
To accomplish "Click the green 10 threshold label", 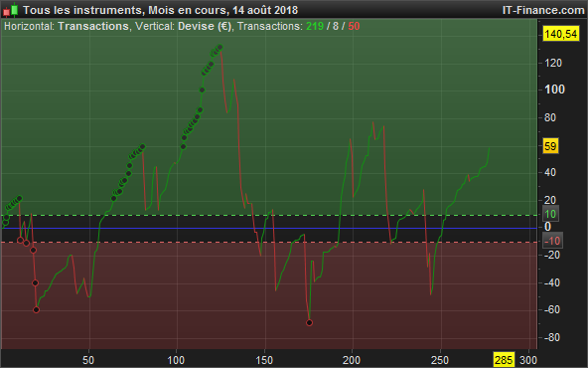I will [550, 214].
